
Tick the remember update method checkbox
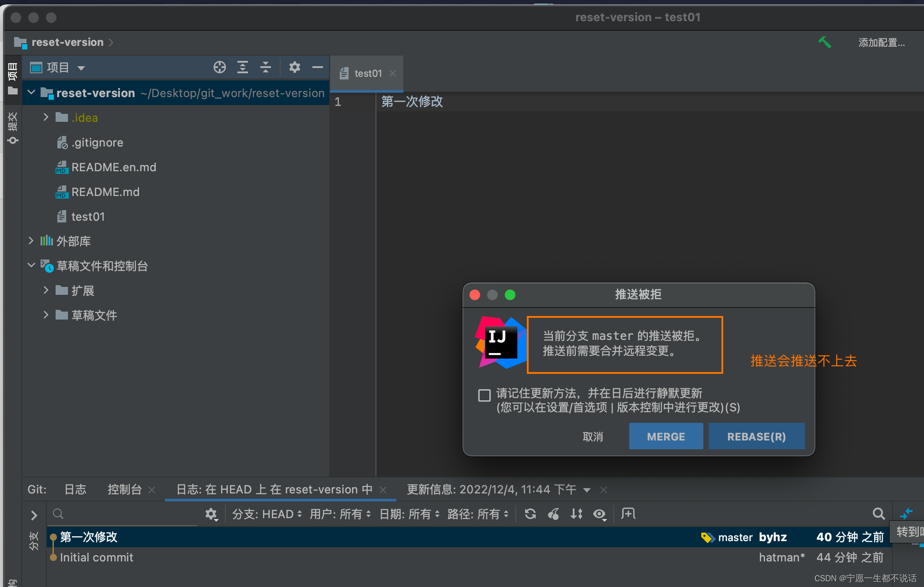point(484,395)
